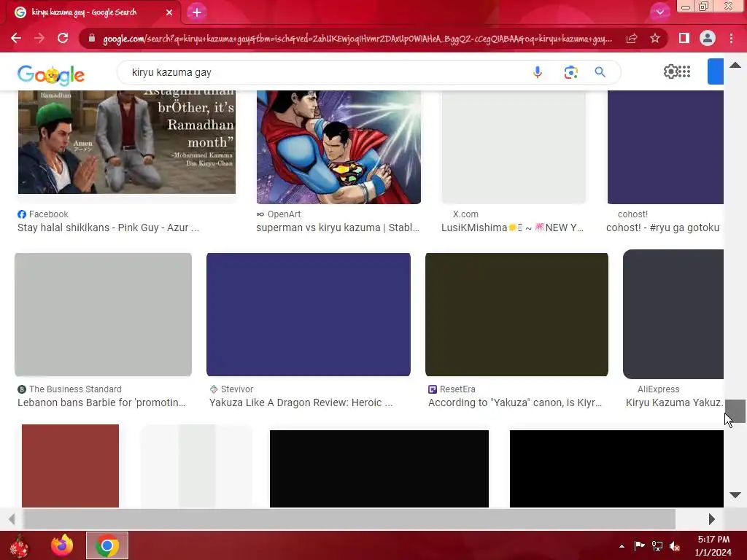Screen dimensions: 747x560
Task: Click the blue sign-in button
Action: tap(715, 71)
